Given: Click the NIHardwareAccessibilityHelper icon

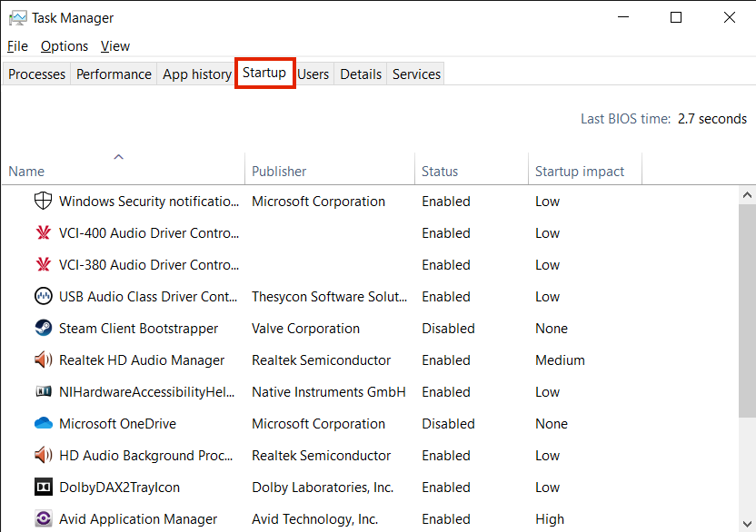Looking at the screenshot, I should [x=43, y=392].
